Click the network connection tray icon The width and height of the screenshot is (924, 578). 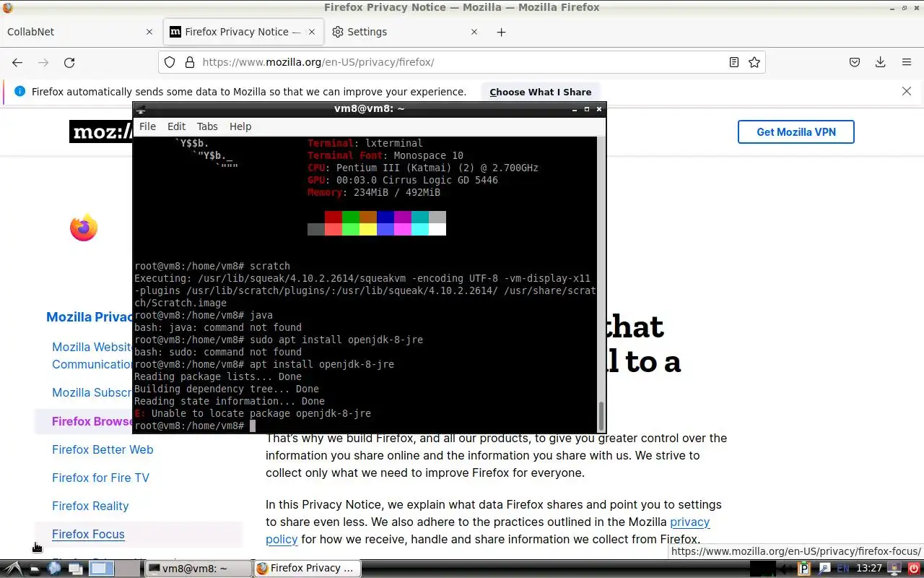(x=824, y=569)
